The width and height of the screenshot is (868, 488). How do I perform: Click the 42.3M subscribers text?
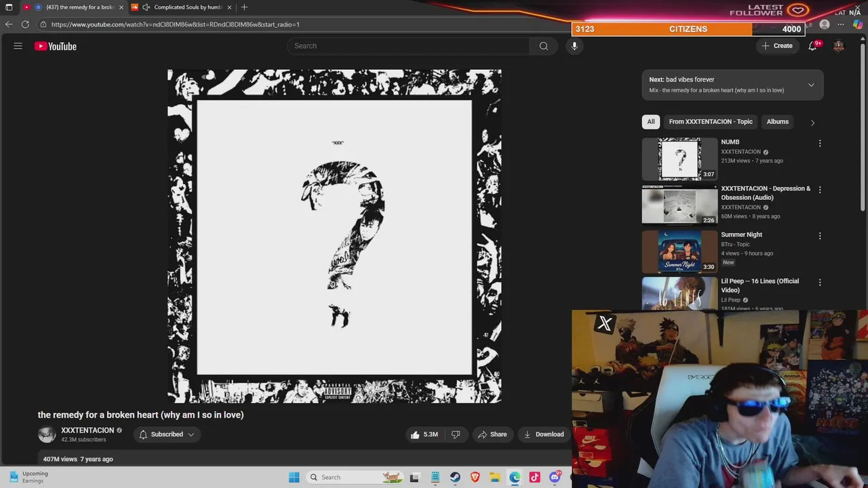coord(83,440)
